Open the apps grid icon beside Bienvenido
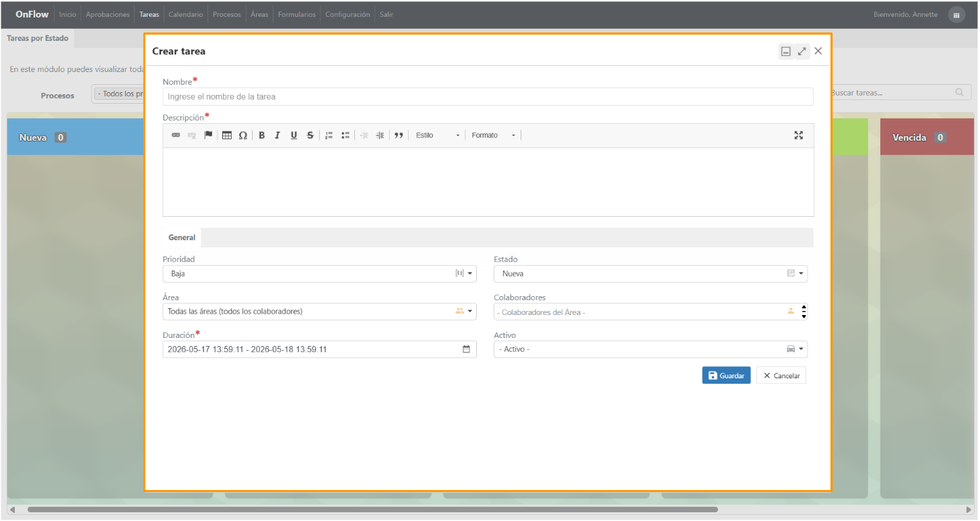The height and width of the screenshot is (521, 980). (x=956, y=15)
